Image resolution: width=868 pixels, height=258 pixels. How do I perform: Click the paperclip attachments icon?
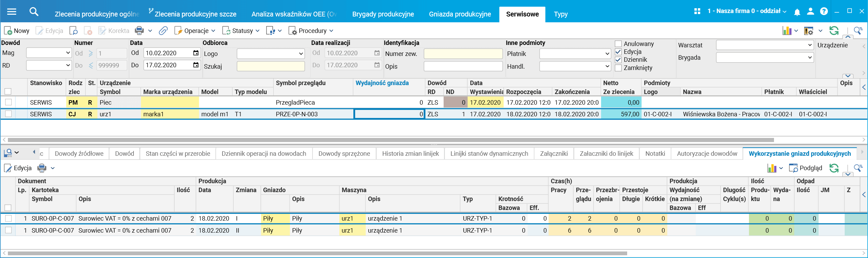coord(163,31)
